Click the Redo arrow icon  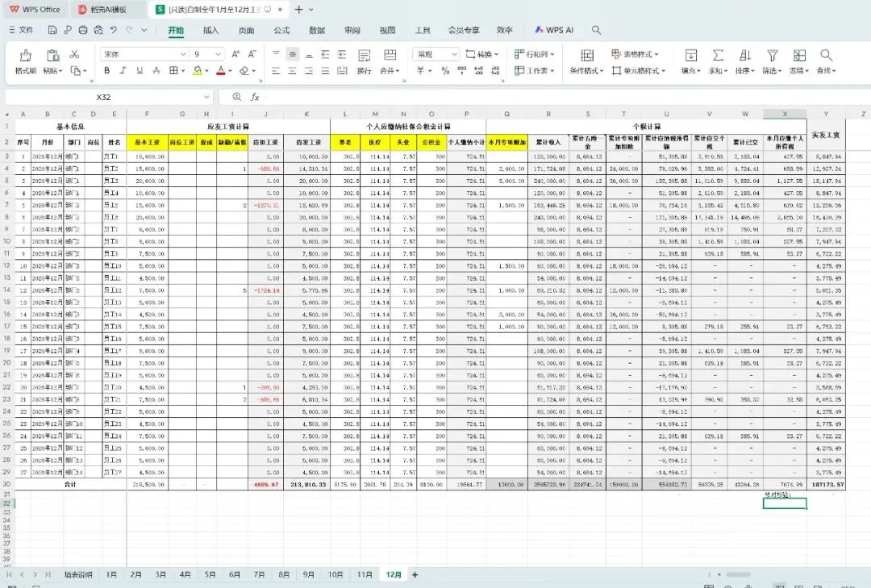point(129,30)
